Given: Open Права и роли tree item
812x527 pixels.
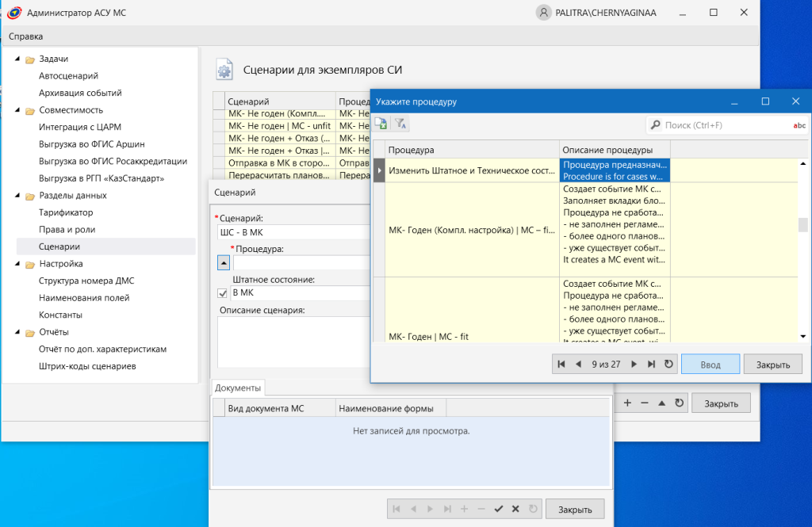Looking at the screenshot, I should pyautogui.click(x=67, y=229).
